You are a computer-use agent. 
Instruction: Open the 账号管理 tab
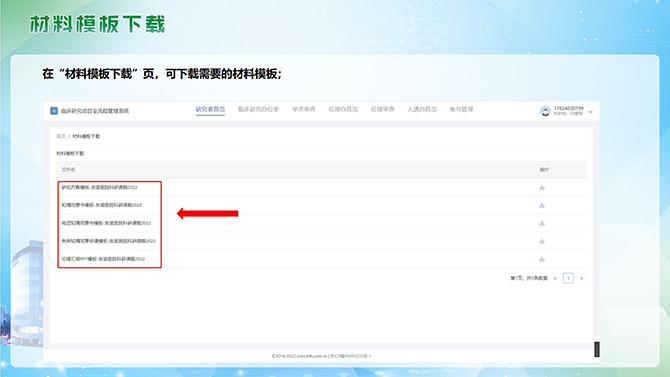tap(461, 109)
